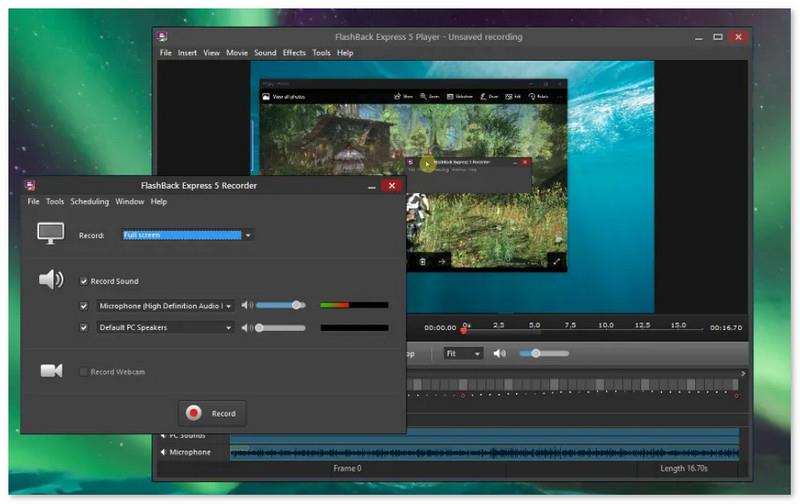Toggle the Default PC Speakers checkbox
Viewport: 800px width, 504px height.
coord(84,327)
